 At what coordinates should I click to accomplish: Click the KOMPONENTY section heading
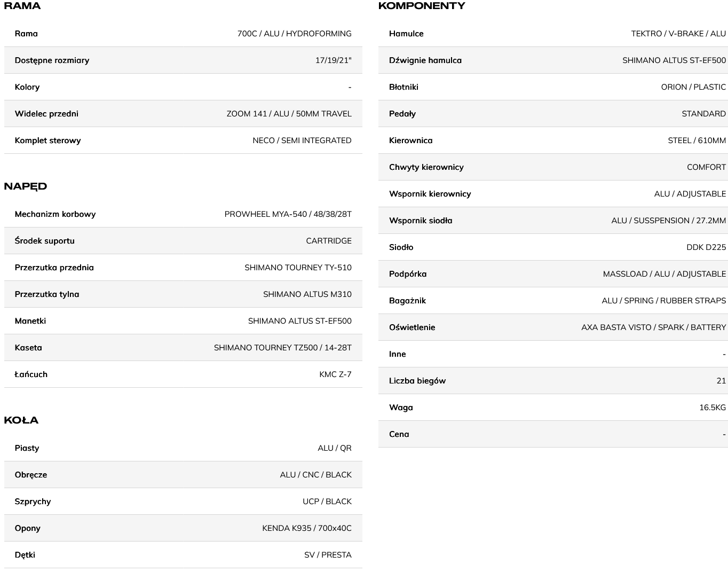[x=422, y=6]
